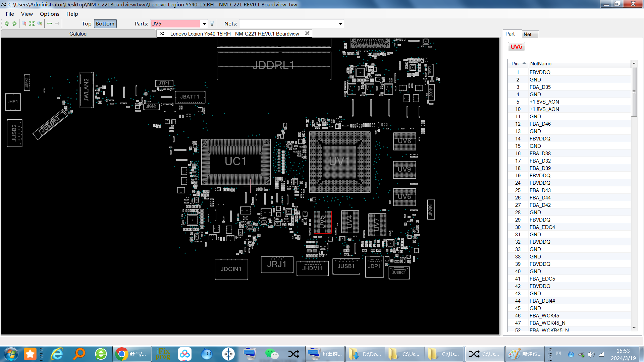Select pin 12 net FBA_D46

(x=569, y=124)
